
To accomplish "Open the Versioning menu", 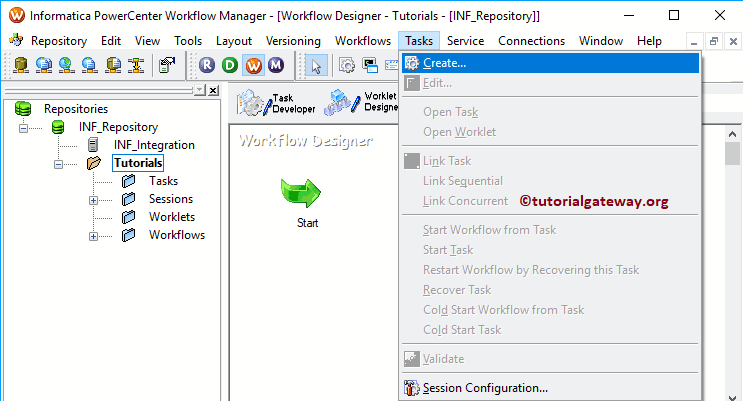I will [x=293, y=41].
